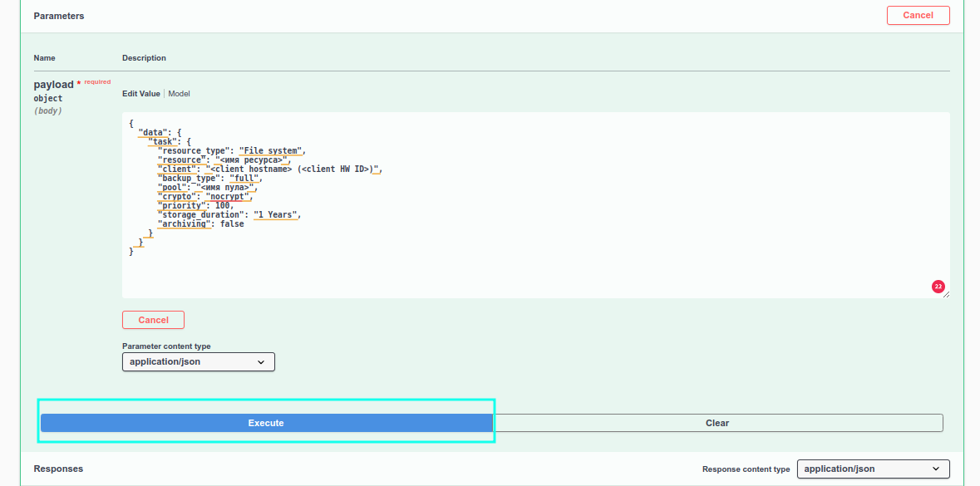Select the Edit Value tab
This screenshot has width=980, height=486.
point(140,94)
